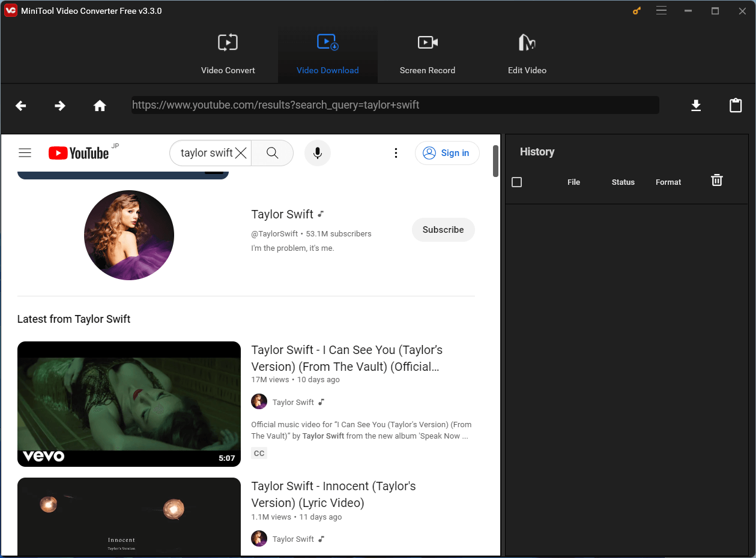Open YouTube settings three-dot menu
The width and height of the screenshot is (756, 558).
coord(396,153)
